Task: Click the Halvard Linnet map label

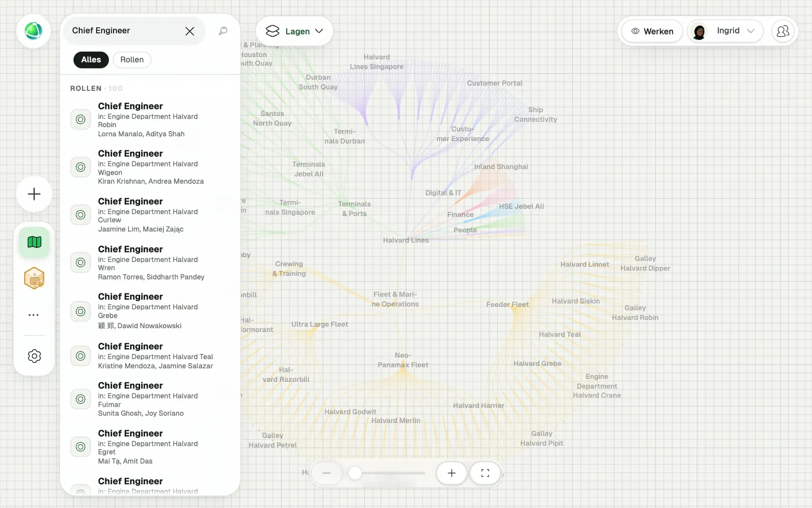Action: pos(585,264)
